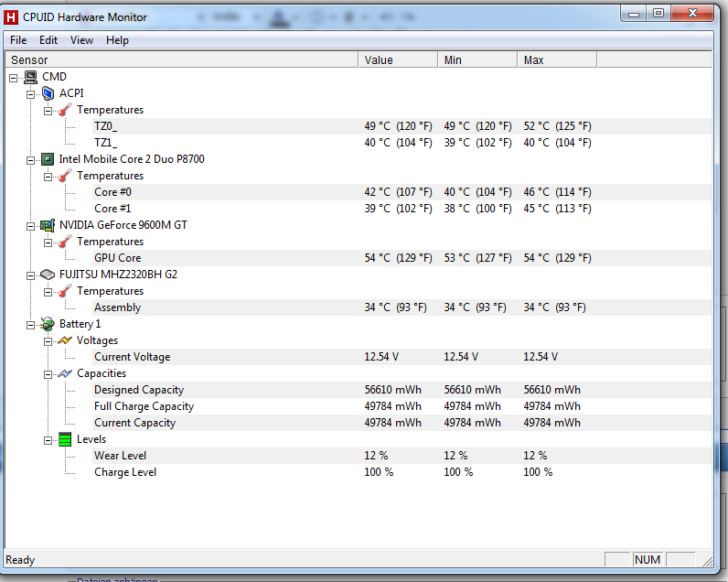This screenshot has height=582, width=728.
Task: Select the Current Voltage row
Action: [401, 357]
